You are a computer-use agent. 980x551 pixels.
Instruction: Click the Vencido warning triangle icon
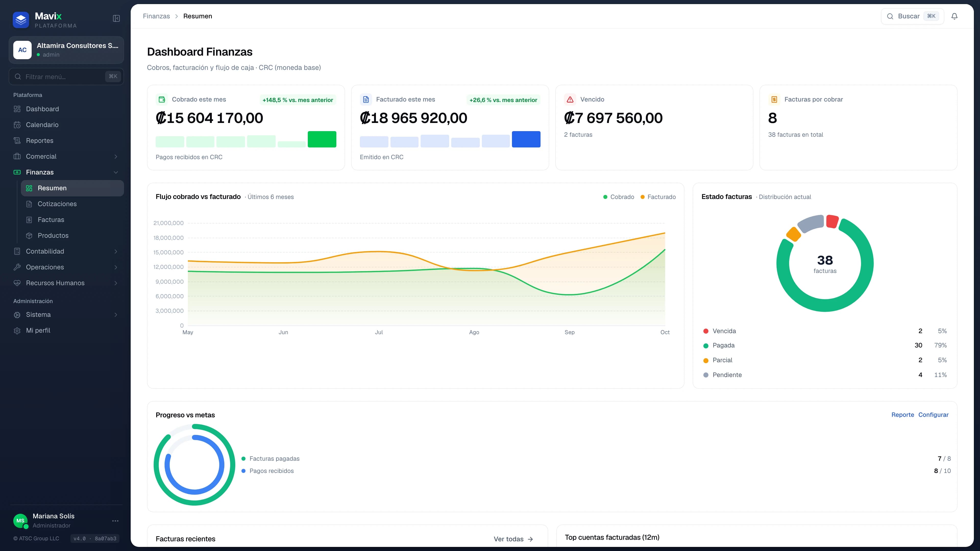(570, 100)
